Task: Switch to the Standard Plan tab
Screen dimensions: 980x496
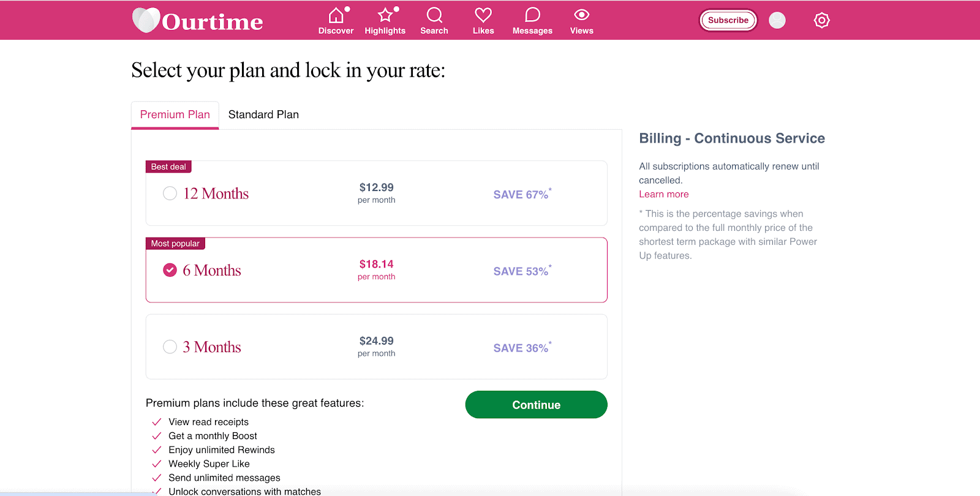Action: [263, 115]
